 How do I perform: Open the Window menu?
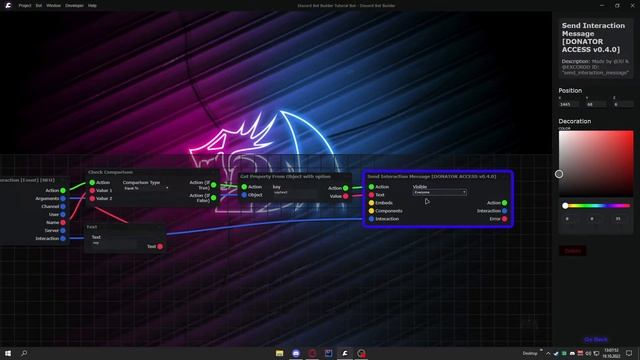coord(53,6)
